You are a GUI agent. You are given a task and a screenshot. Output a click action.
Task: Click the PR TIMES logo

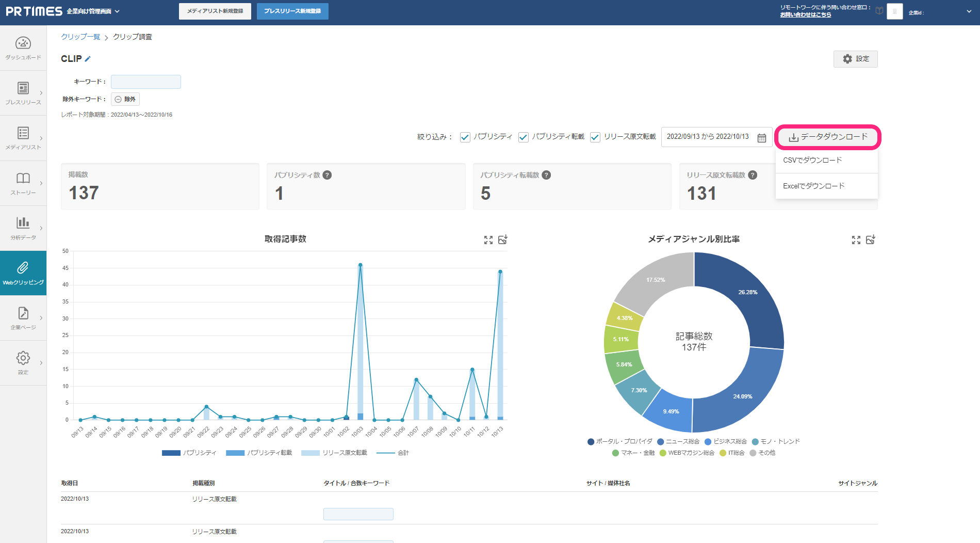[x=34, y=11]
